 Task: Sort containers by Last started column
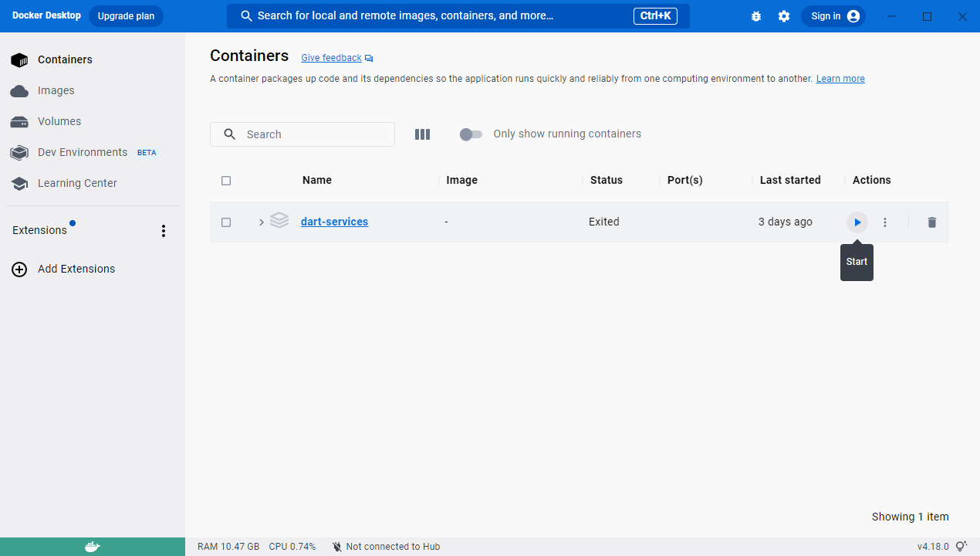[790, 180]
